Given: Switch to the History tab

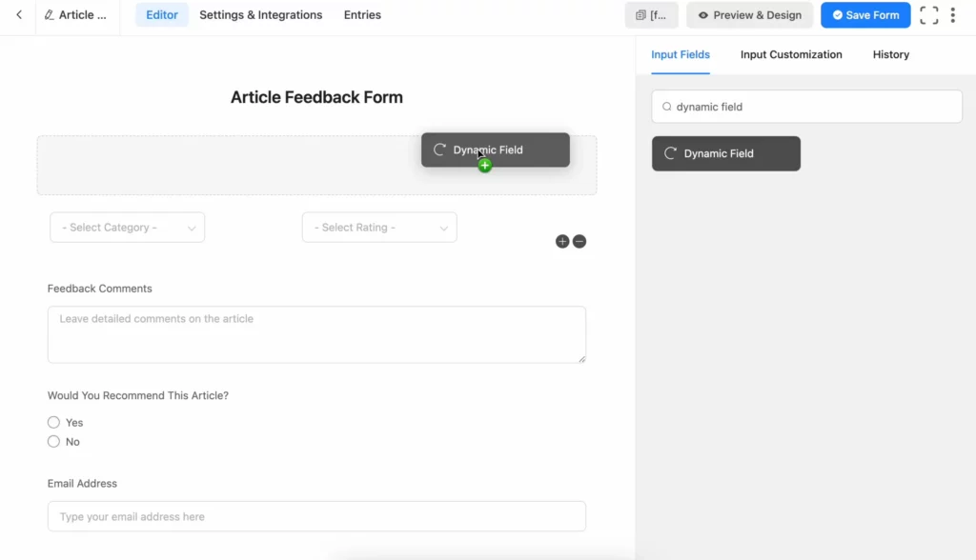Looking at the screenshot, I should 889,54.
